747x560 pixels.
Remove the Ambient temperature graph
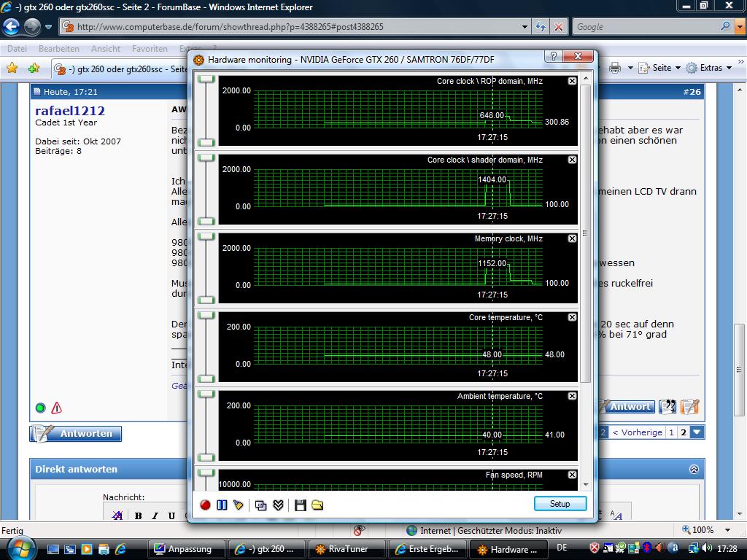(x=572, y=396)
